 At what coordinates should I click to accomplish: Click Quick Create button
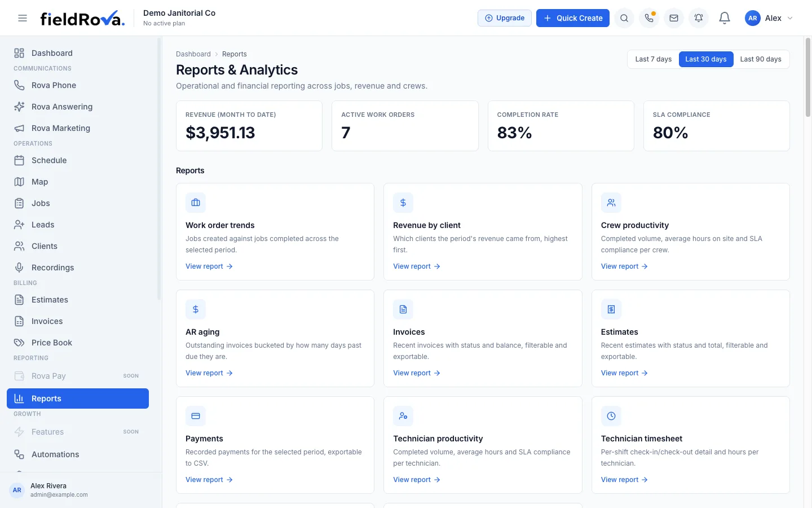click(573, 18)
